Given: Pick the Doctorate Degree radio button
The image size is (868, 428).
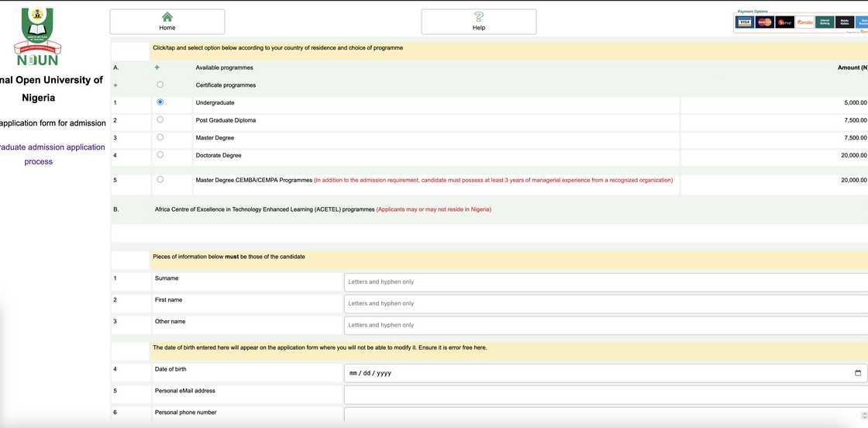Looking at the screenshot, I should coord(160,154).
